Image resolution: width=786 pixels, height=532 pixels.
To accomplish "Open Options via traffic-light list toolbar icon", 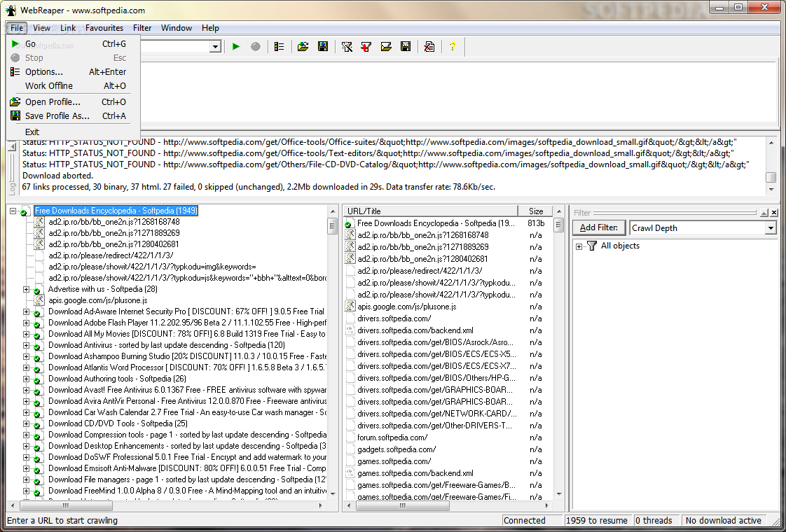I will coord(280,47).
